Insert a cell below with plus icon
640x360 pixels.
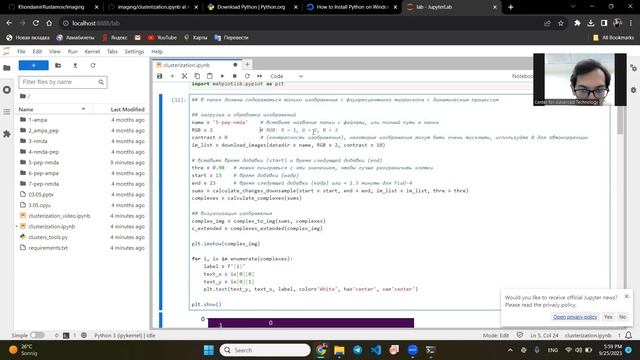(172, 76)
